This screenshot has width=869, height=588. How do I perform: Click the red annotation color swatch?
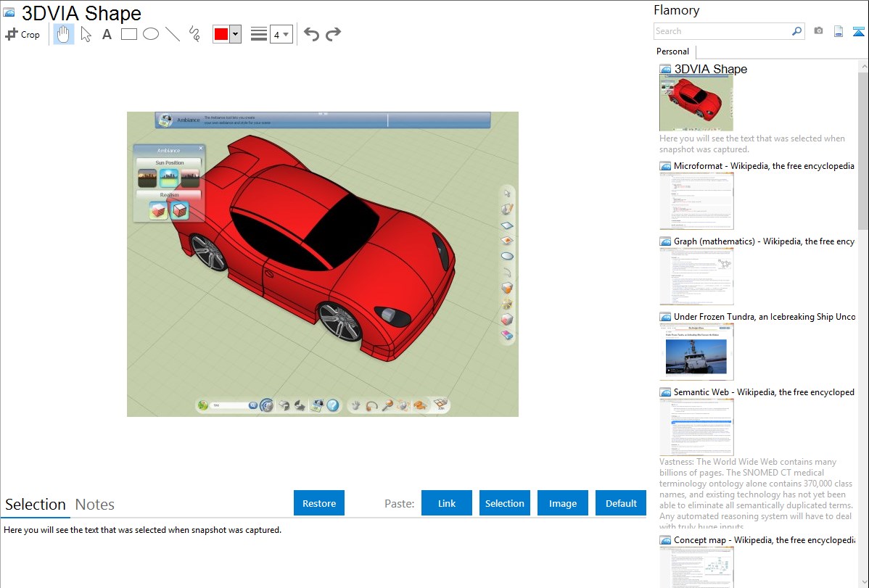tap(221, 34)
